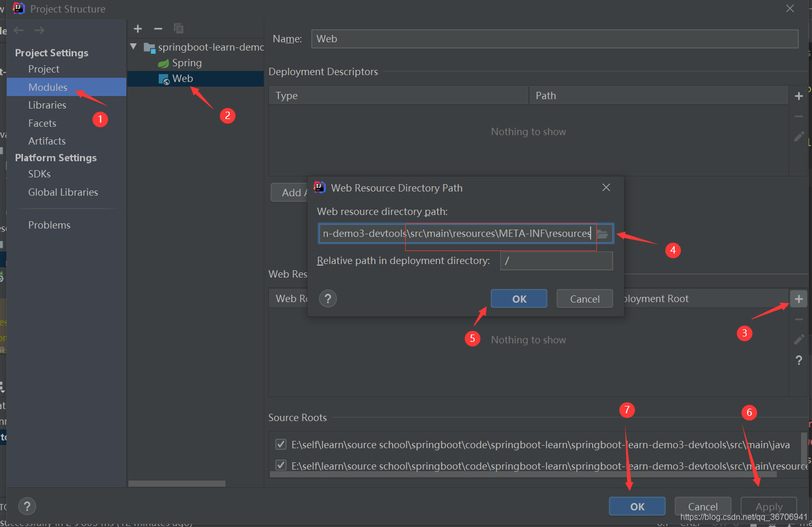Image resolution: width=812 pixels, height=527 pixels.
Task: Open the Libraries settings section
Action: (x=47, y=105)
